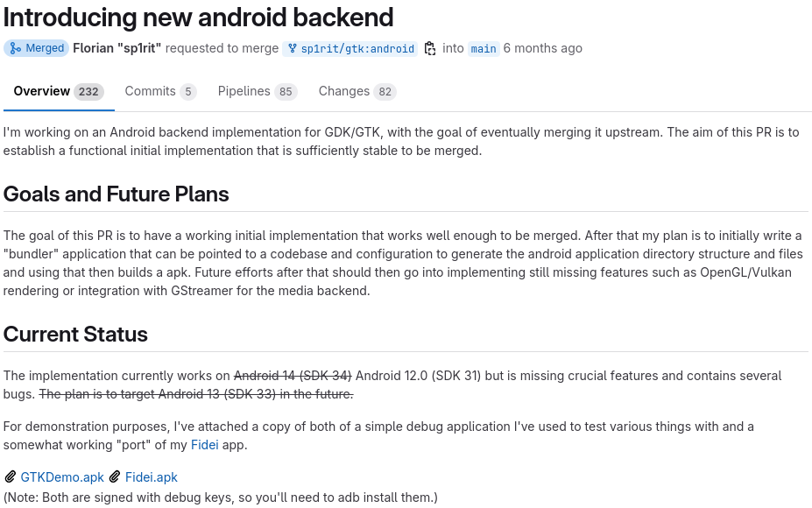View the Changes tab

coord(343,91)
